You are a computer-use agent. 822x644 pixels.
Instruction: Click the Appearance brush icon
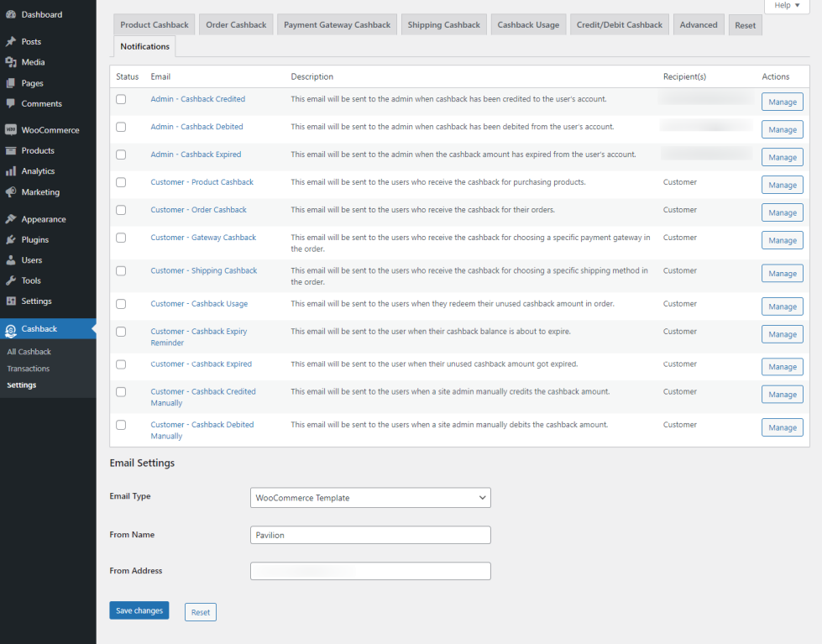(x=10, y=218)
